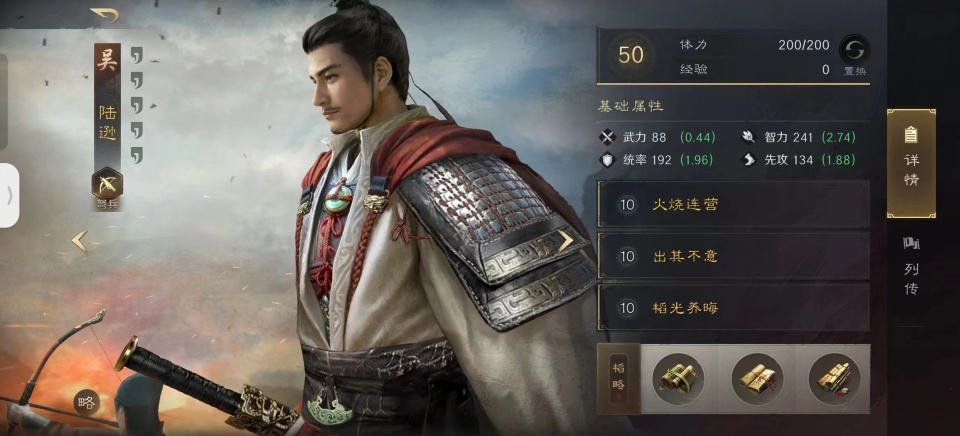Open the 韬光养晦 skill entry

pos(733,307)
